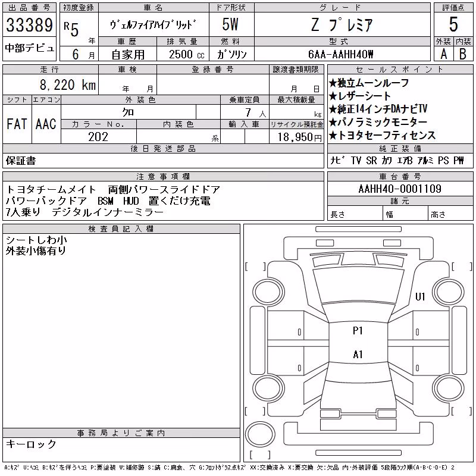The height and width of the screenshot is (476, 476).
Task: Select the 高さ dimension field
Action: tap(450, 213)
